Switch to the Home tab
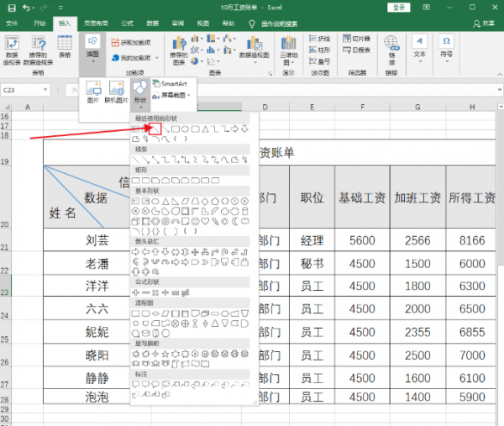Screen dimensions: 504x426 (x=39, y=24)
